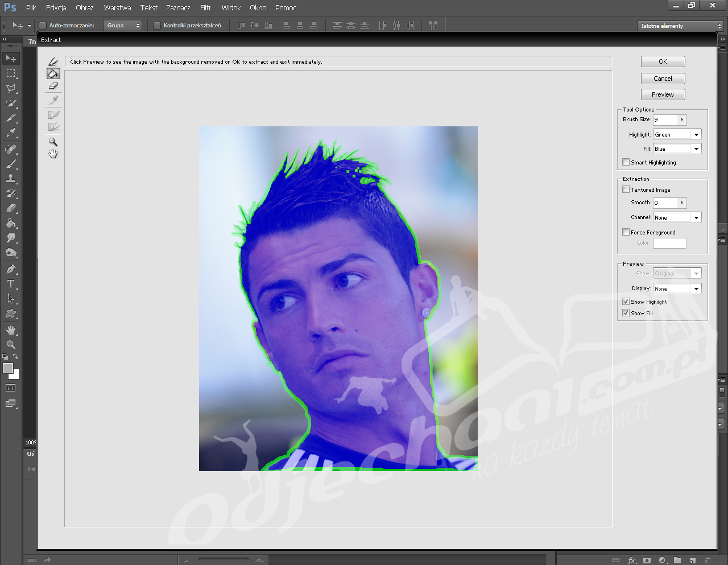
Task: Open the Filtr menu
Action: point(205,7)
